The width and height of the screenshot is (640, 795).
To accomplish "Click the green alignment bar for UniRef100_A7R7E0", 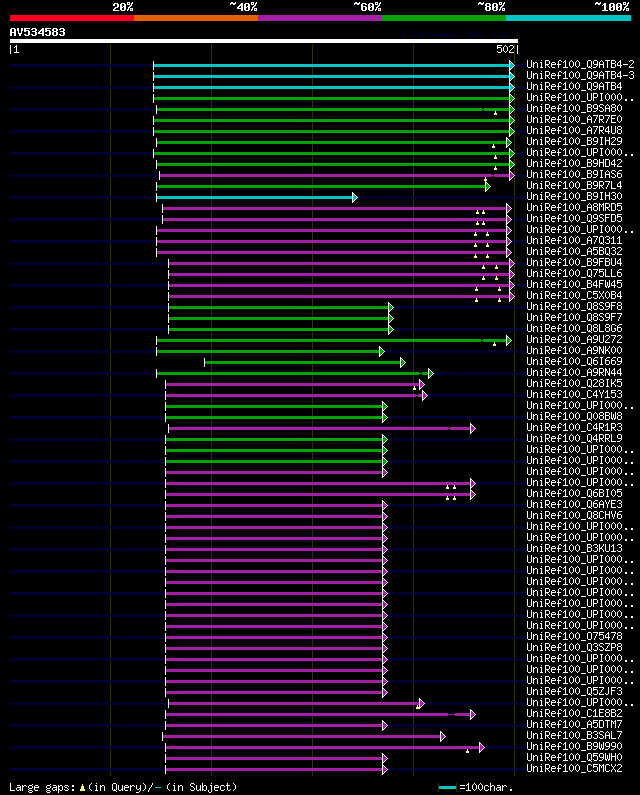I will pyautogui.click(x=332, y=121).
